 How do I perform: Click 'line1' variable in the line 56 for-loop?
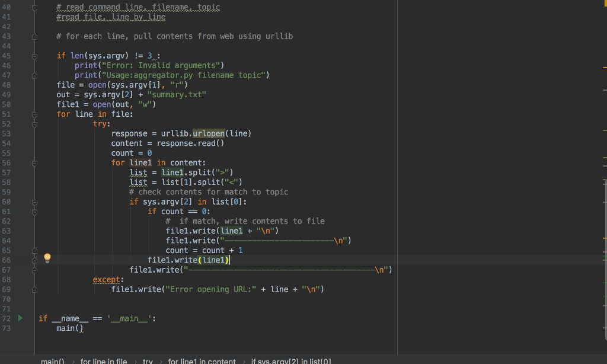[x=140, y=162]
